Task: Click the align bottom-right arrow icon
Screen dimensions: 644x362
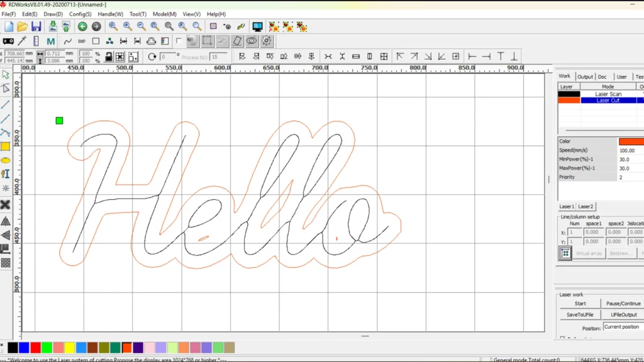Action: [428, 56]
